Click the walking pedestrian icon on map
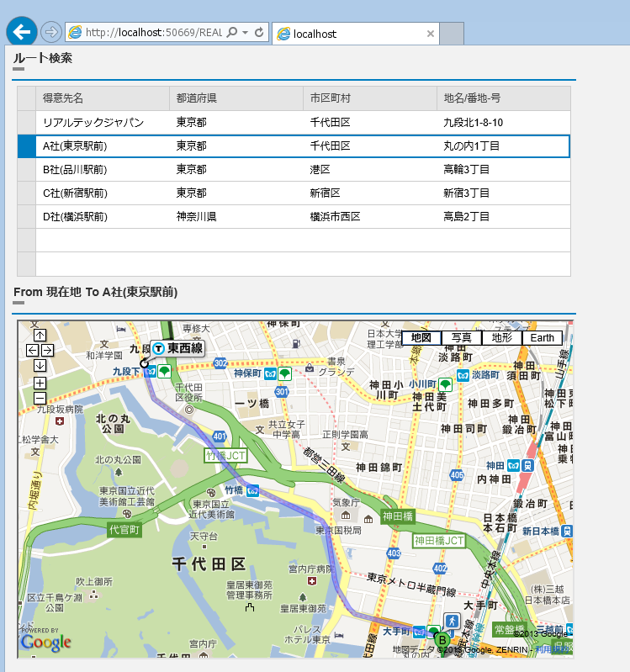Viewport: 630px width, 672px height. (x=452, y=621)
